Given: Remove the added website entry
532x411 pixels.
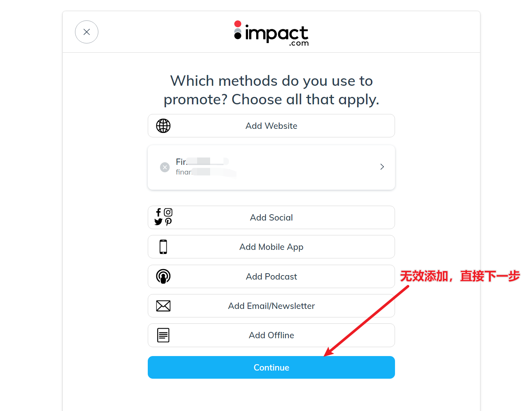Looking at the screenshot, I should [x=165, y=167].
